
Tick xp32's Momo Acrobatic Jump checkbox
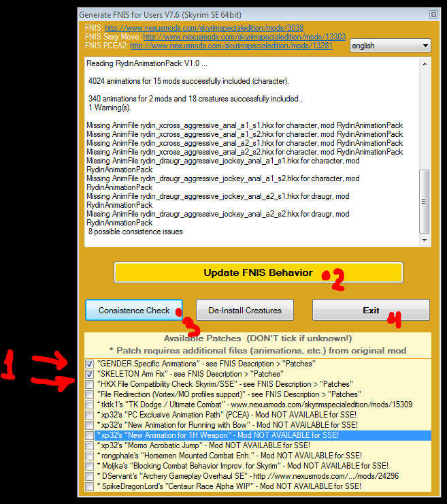click(x=90, y=445)
